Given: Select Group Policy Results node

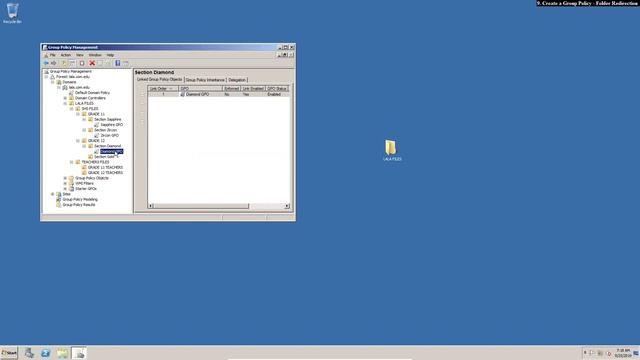Looking at the screenshot, I should pos(78,204).
